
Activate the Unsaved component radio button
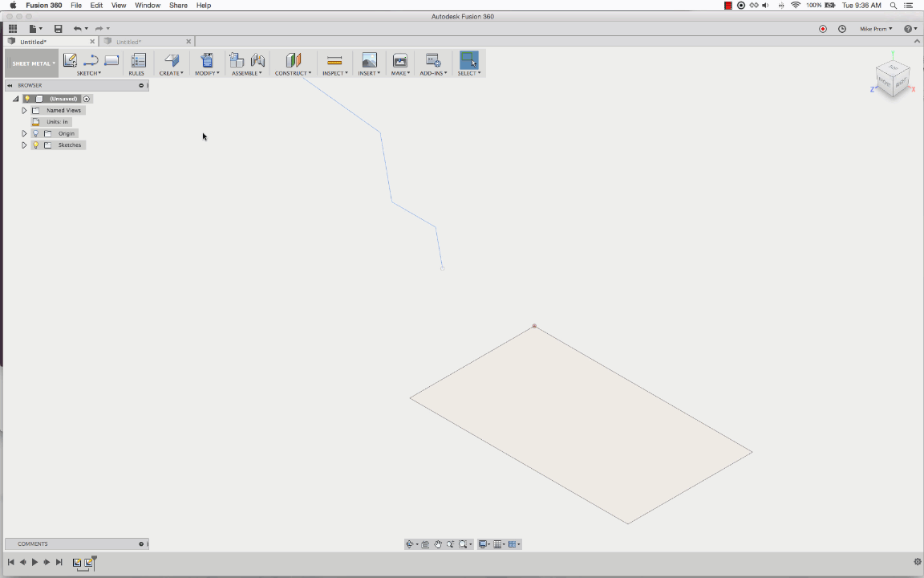pos(87,99)
